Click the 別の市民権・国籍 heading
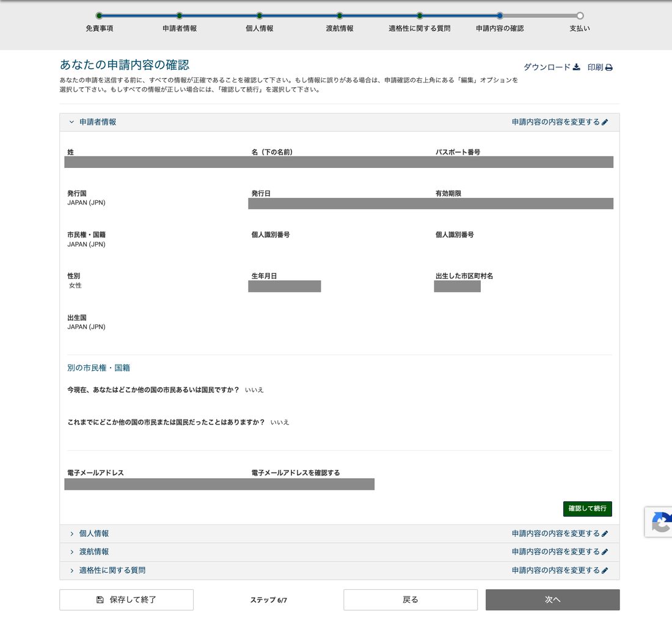 (x=98, y=368)
